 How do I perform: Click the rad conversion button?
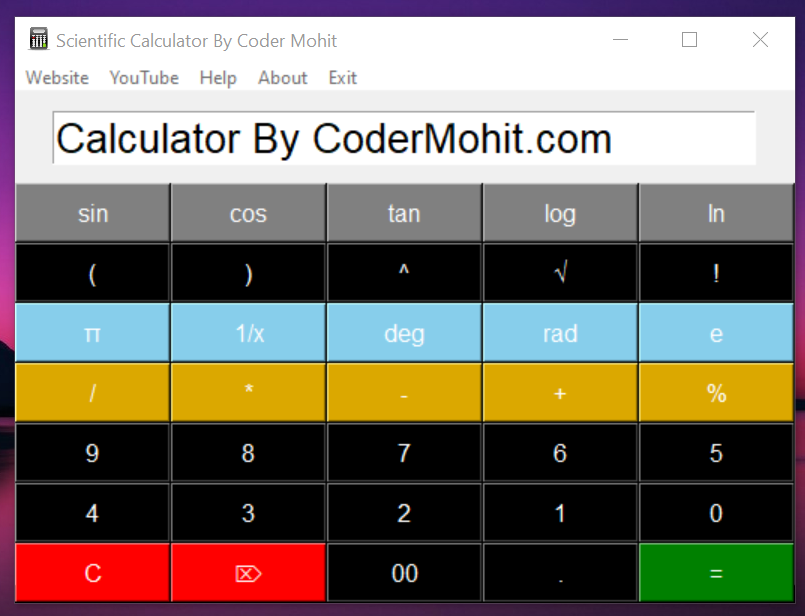tap(560, 333)
